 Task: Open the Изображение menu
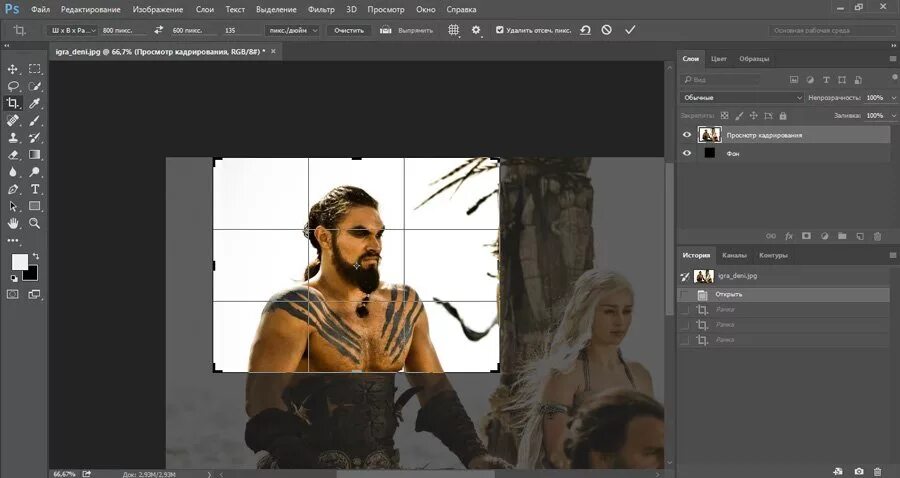pos(158,10)
